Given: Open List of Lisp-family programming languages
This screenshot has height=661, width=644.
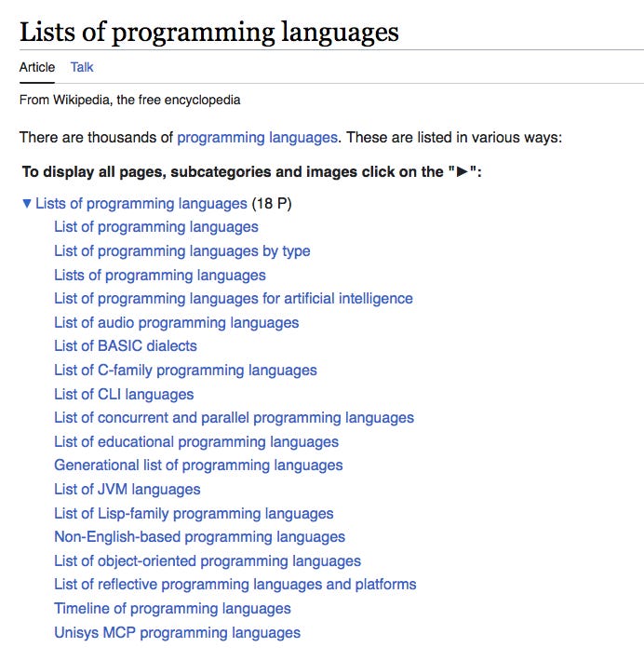Looking at the screenshot, I should [194, 514].
